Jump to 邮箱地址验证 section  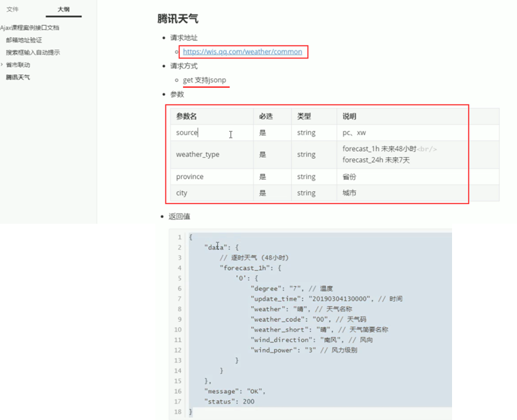24,40
